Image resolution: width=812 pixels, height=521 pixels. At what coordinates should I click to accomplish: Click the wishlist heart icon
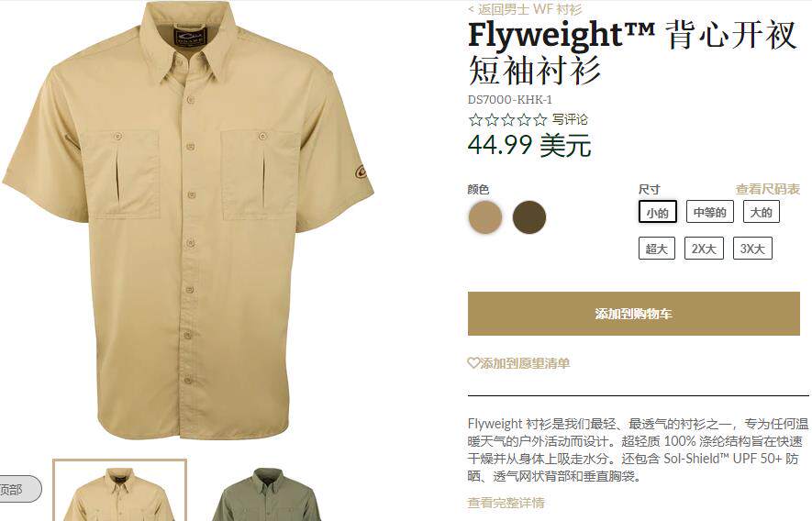pos(473,363)
